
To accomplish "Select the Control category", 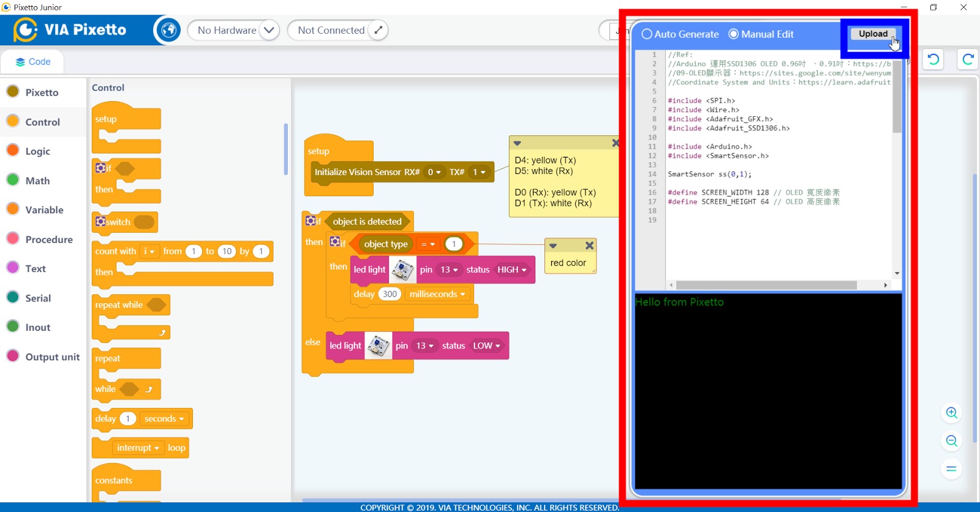I will pyautogui.click(x=43, y=122).
